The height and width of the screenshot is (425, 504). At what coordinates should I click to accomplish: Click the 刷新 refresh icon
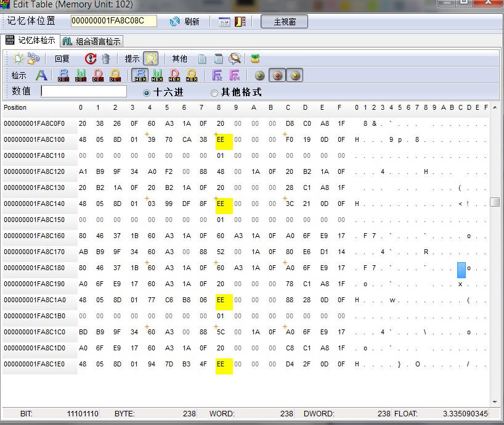(175, 22)
